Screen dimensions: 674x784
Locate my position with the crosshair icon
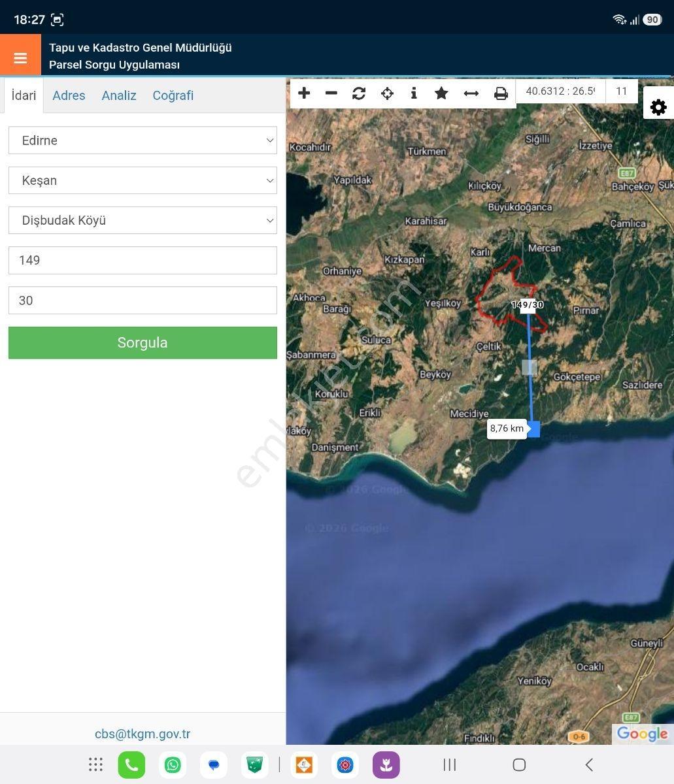[387, 93]
